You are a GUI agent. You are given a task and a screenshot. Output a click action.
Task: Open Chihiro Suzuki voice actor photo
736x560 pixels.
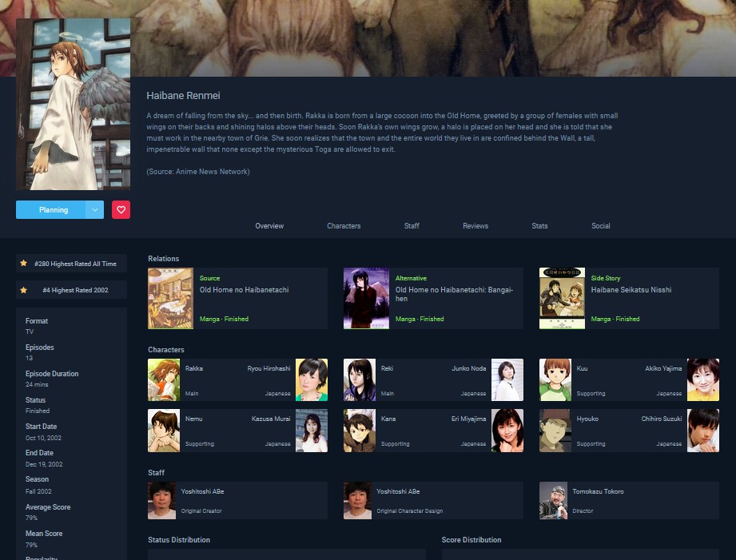coord(703,431)
